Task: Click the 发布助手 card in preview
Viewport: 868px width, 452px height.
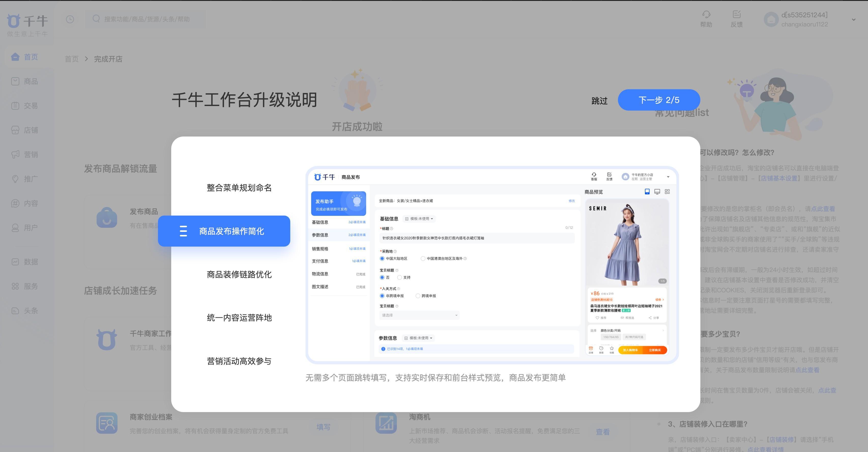Action: pos(338,203)
